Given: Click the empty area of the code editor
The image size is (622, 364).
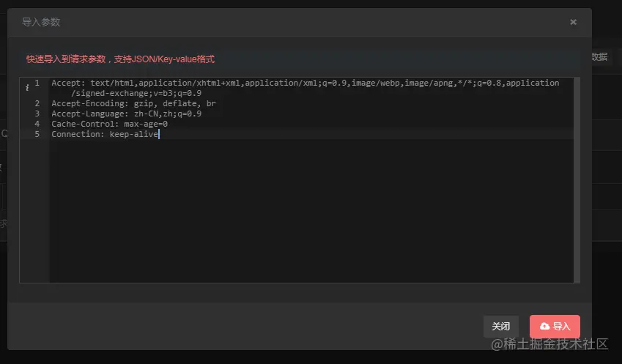Looking at the screenshot, I should (x=311, y=210).
